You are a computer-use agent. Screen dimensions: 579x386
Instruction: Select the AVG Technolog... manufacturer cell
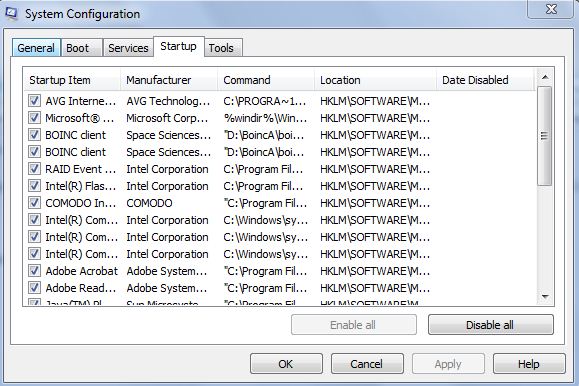pyautogui.click(x=168, y=101)
